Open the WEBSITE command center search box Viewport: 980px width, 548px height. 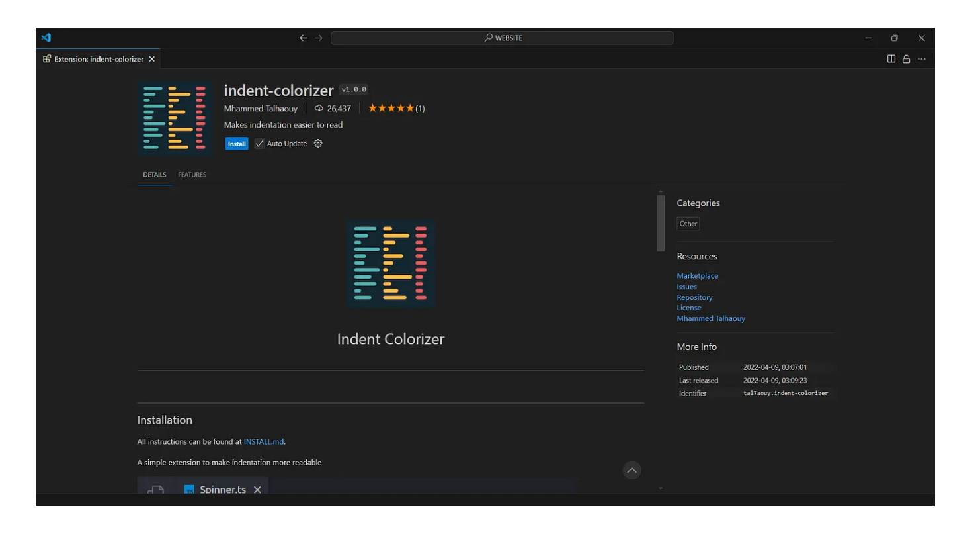(502, 38)
